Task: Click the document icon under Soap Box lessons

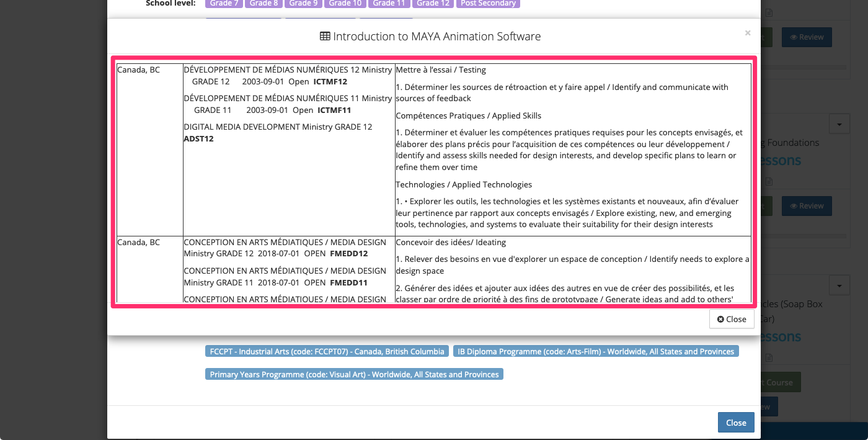Action: (x=769, y=357)
